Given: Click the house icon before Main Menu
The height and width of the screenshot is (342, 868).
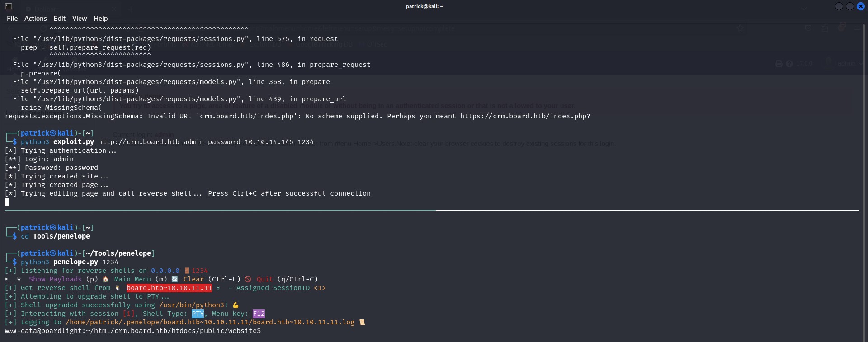Looking at the screenshot, I should pyautogui.click(x=105, y=279).
